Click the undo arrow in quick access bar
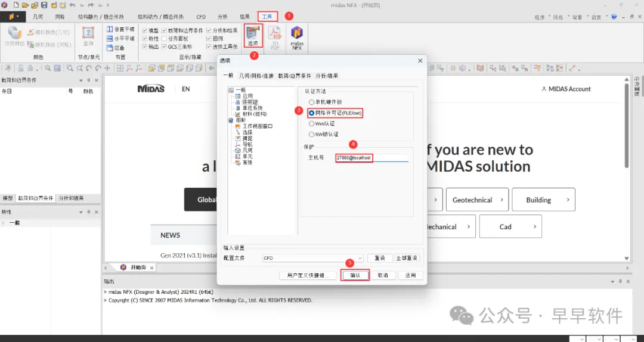The image size is (644, 342). click(x=73, y=5)
